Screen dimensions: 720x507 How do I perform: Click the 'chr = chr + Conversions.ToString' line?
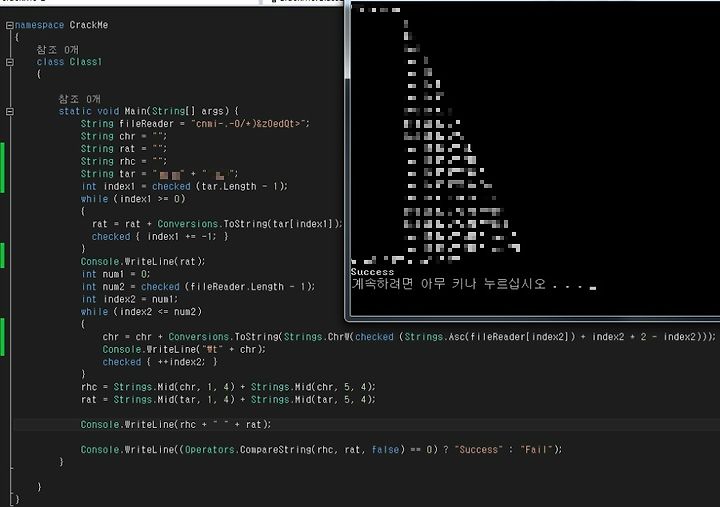(x=409, y=337)
